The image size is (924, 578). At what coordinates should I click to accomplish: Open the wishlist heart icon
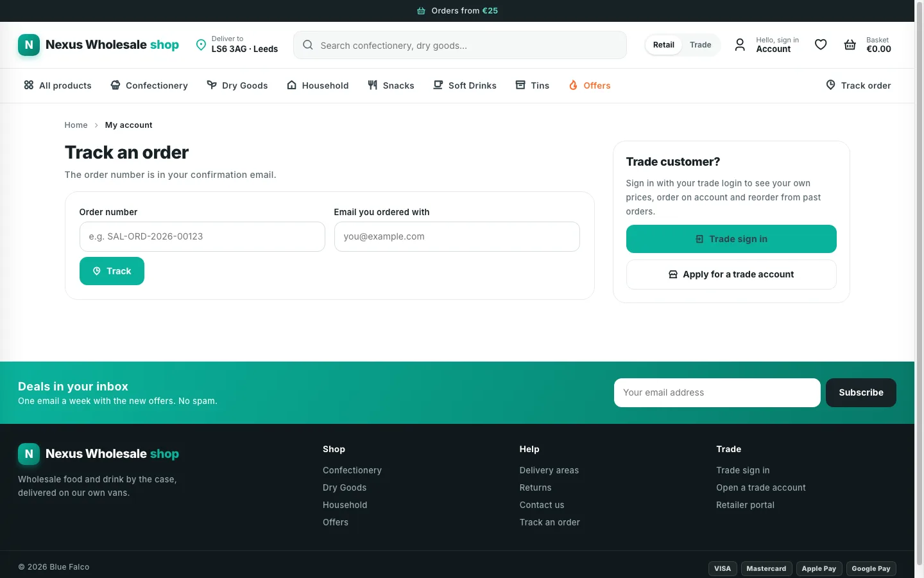pyautogui.click(x=821, y=44)
